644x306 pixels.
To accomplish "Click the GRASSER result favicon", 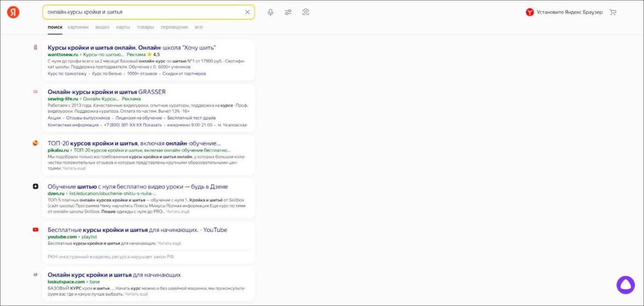I will tap(35, 91).
